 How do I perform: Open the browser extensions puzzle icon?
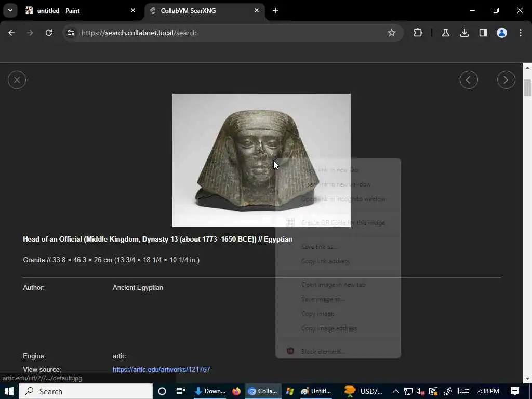[x=418, y=33]
